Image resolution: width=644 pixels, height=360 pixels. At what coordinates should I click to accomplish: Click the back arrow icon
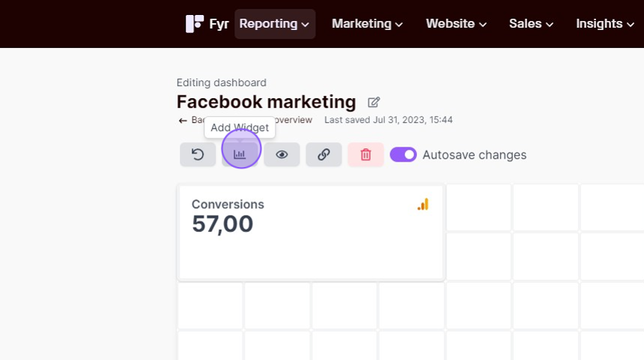183,120
